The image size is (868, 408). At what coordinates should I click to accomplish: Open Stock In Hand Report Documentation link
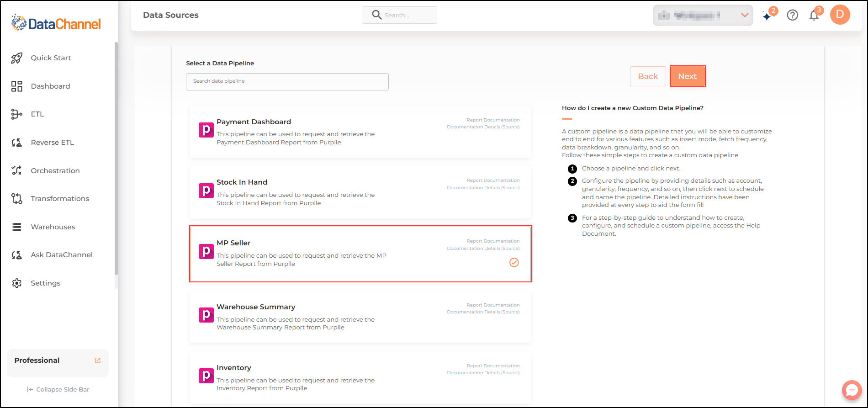[493, 180]
